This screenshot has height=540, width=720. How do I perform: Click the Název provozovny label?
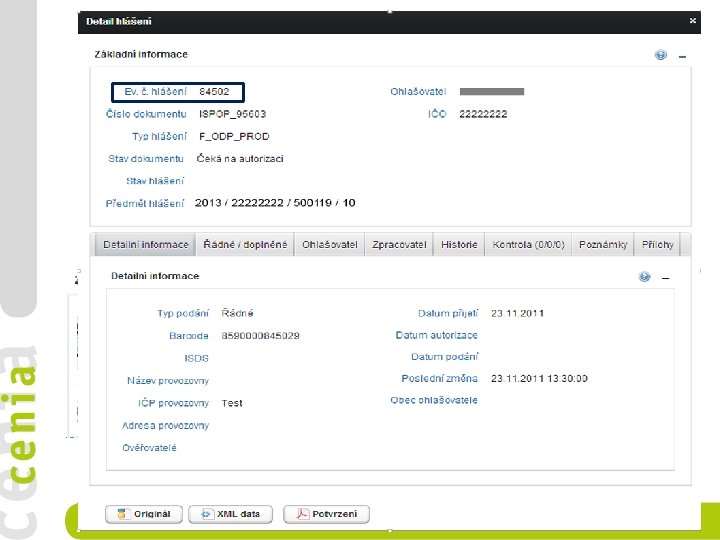[168, 381]
